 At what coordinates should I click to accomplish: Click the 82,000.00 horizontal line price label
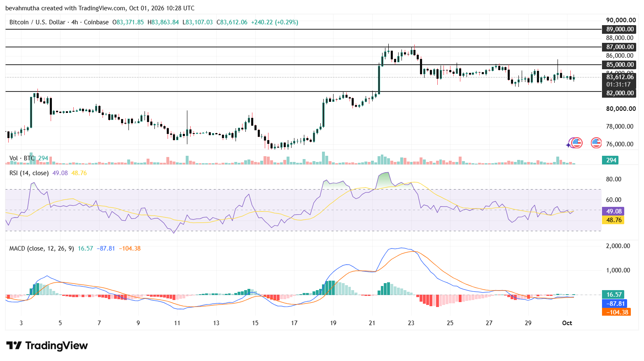(620, 93)
